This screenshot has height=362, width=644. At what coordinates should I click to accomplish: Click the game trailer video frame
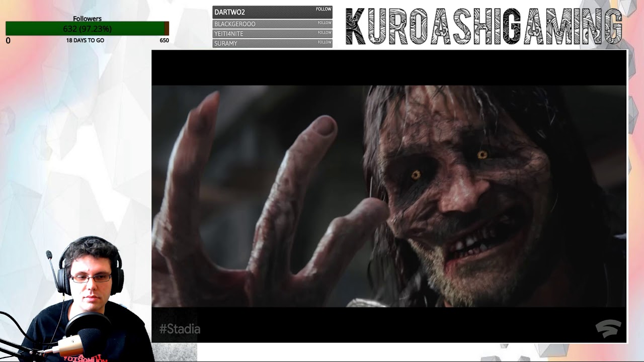(389, 196)
